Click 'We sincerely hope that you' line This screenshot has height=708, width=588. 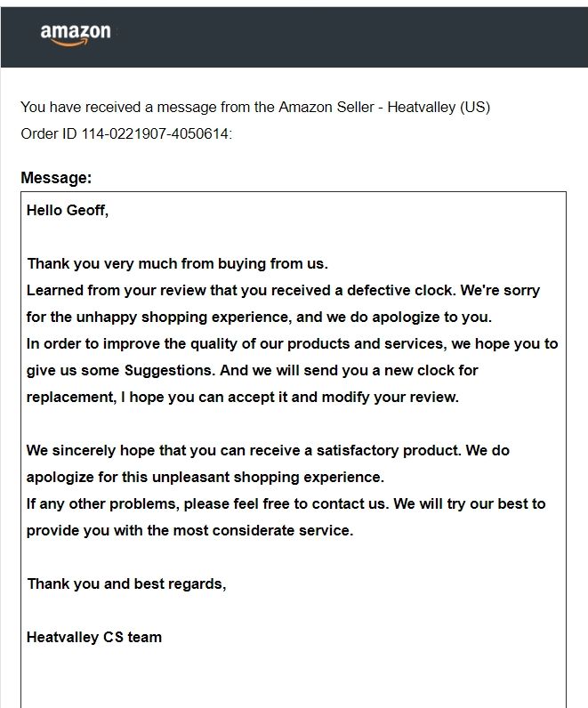click(x=269, y=450)
